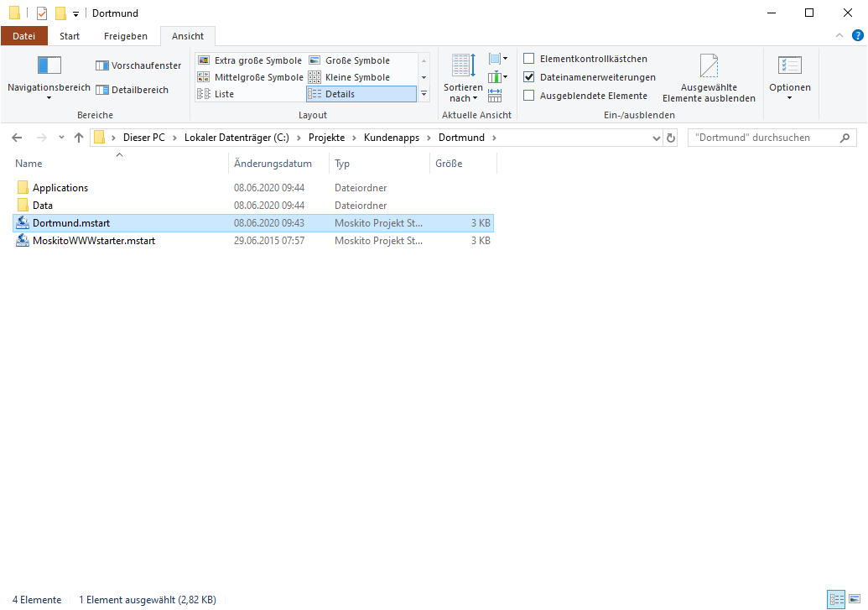Open the address bar history dropdown

655,138
